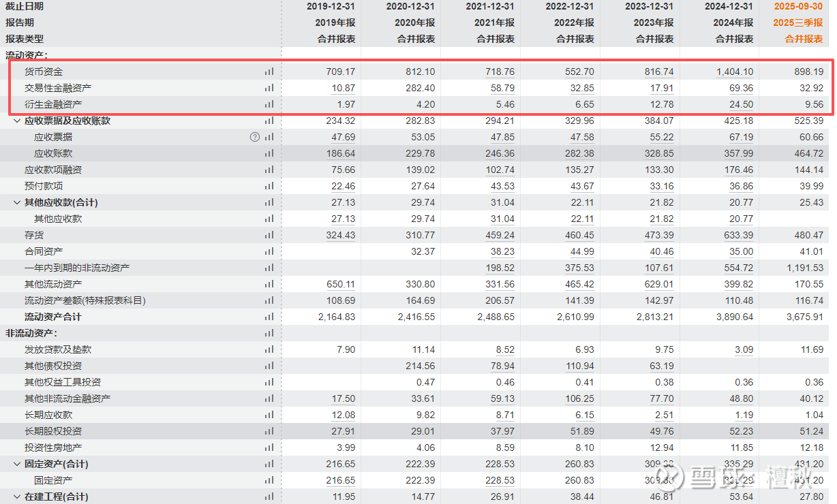Open chart icon for 应收票据 row

[x=269, y=137]
